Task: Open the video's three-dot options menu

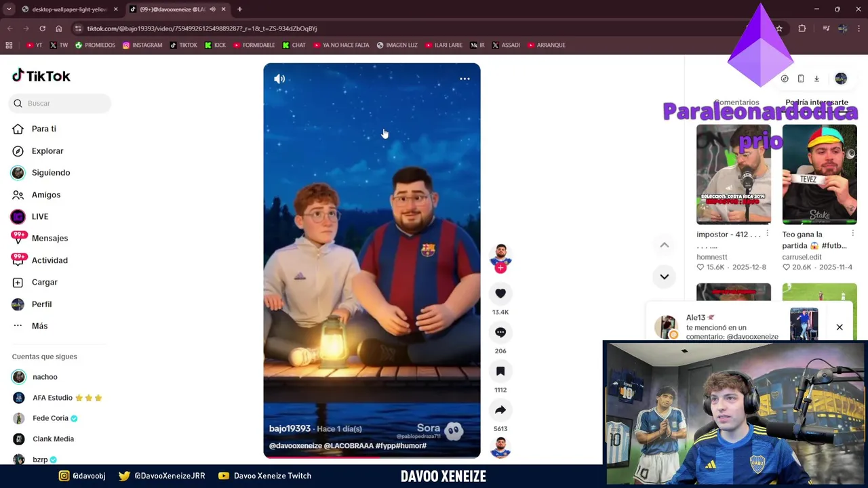Action: click(x=465, y=79)
